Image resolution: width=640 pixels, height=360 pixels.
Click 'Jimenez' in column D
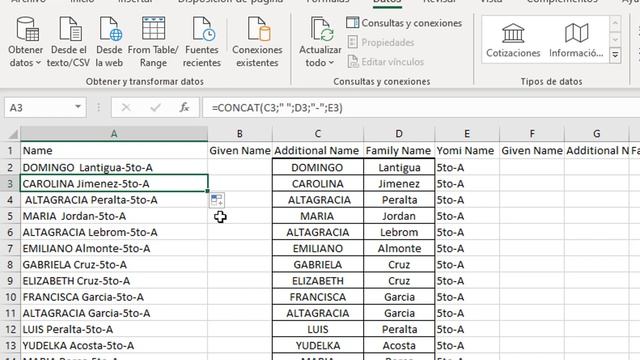pyautogui.click(x=399, y=184)
